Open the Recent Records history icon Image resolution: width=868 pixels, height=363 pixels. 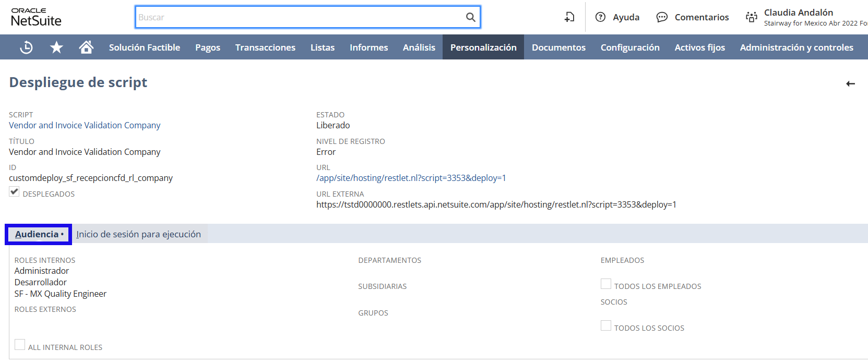26,47
